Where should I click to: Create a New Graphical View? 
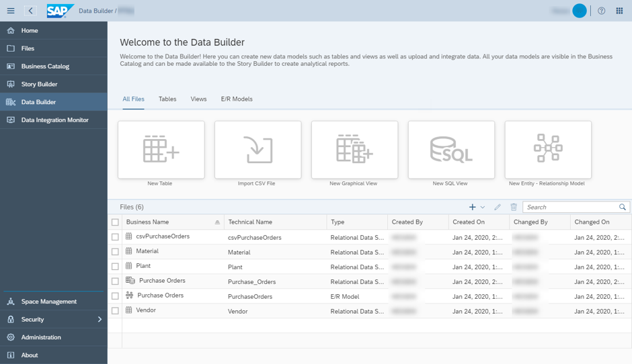355,149
